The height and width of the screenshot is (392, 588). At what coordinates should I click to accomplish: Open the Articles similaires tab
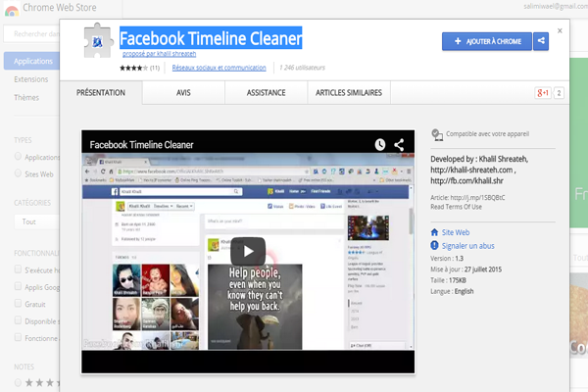coord(349,93)
